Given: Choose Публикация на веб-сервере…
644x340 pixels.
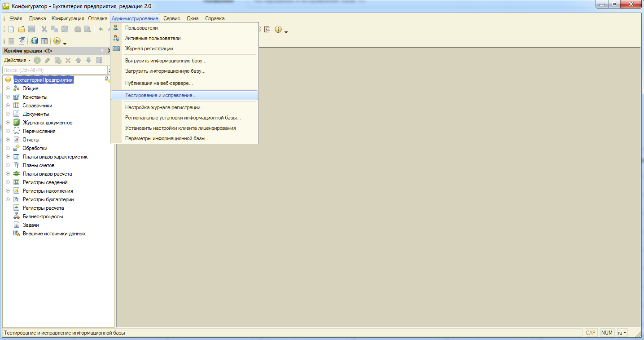Looking at the screenshot, I should click(184, 83).
